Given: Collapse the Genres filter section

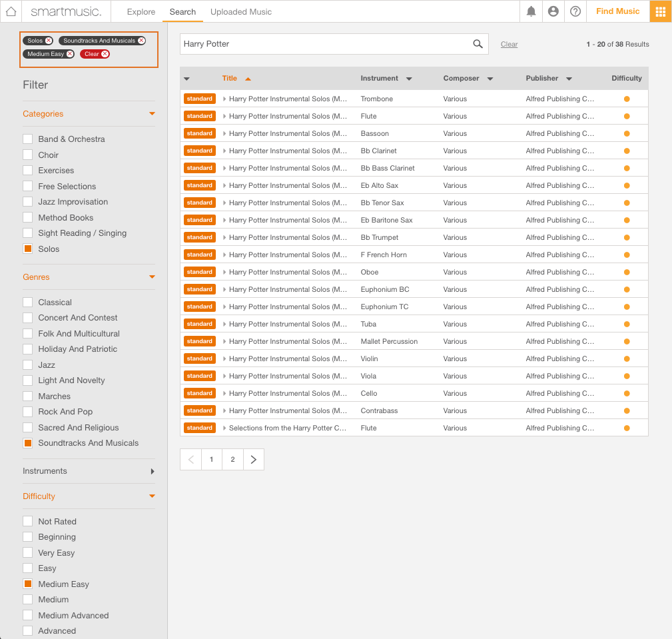Looking at the screenshot, I should click(152, 277).
